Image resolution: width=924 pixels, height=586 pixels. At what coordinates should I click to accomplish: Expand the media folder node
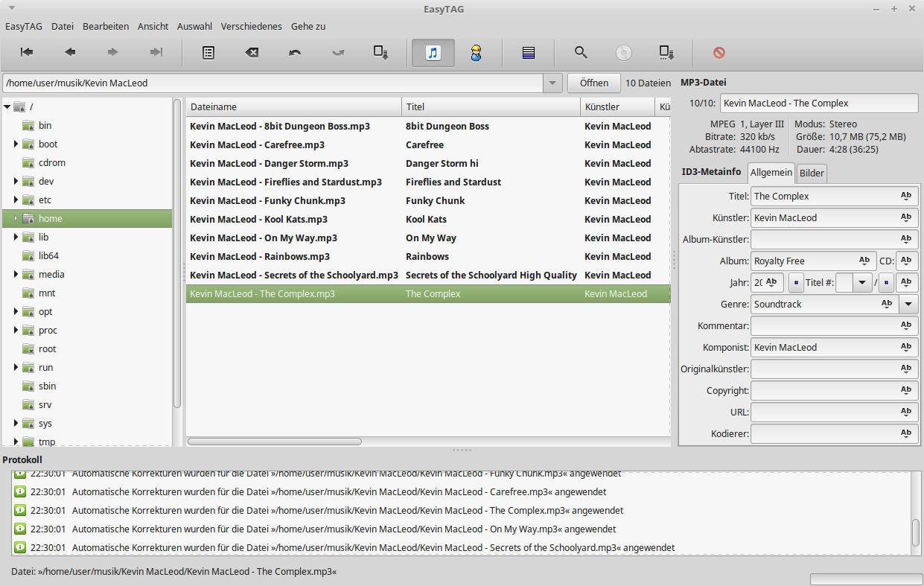pos(16,274)
